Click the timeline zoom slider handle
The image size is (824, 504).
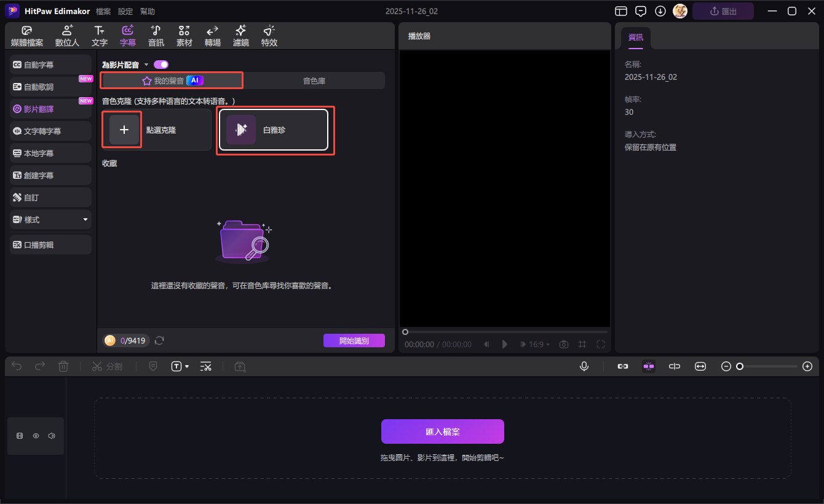click(740, 366)
